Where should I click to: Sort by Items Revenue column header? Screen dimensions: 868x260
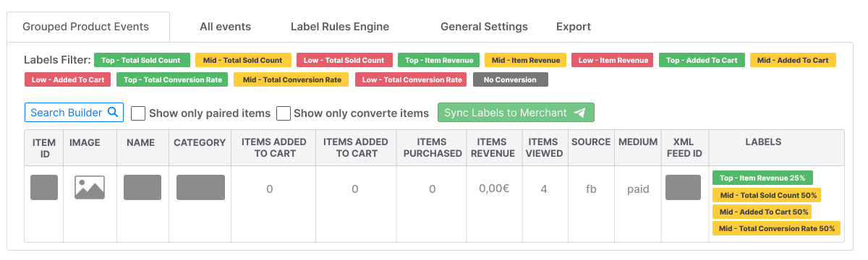pos(493,148)
